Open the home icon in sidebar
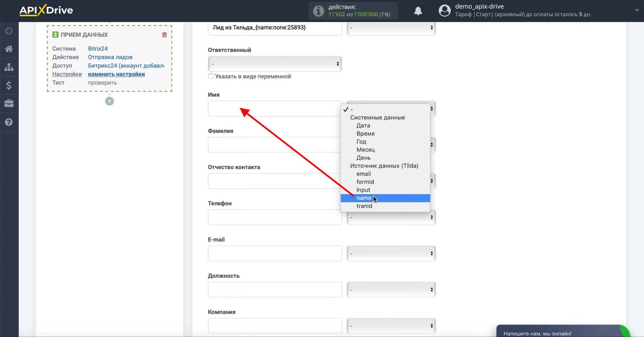The width and height of the screenshot is (644, 337). click(x=9, y=49)
